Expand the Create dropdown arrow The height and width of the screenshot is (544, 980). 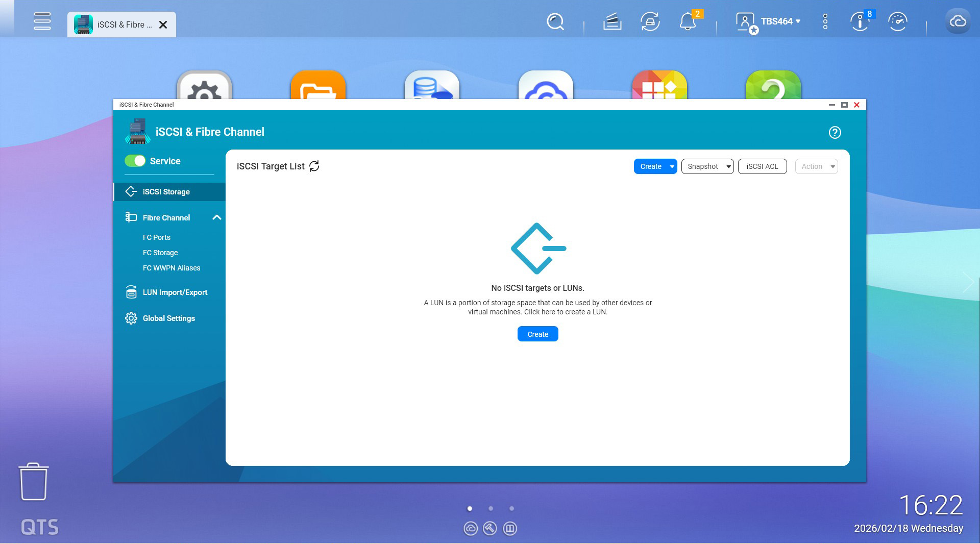672,167
